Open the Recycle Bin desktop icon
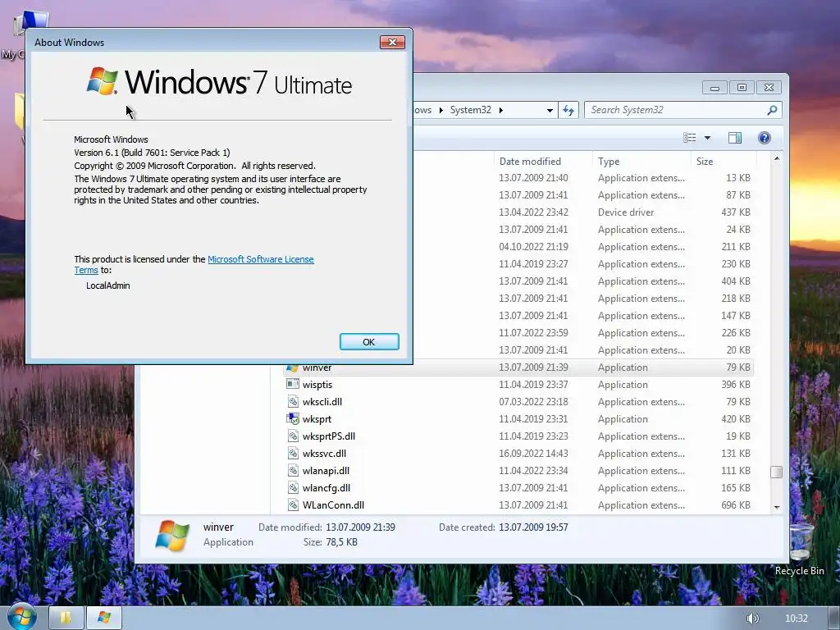 pos(799,549)
